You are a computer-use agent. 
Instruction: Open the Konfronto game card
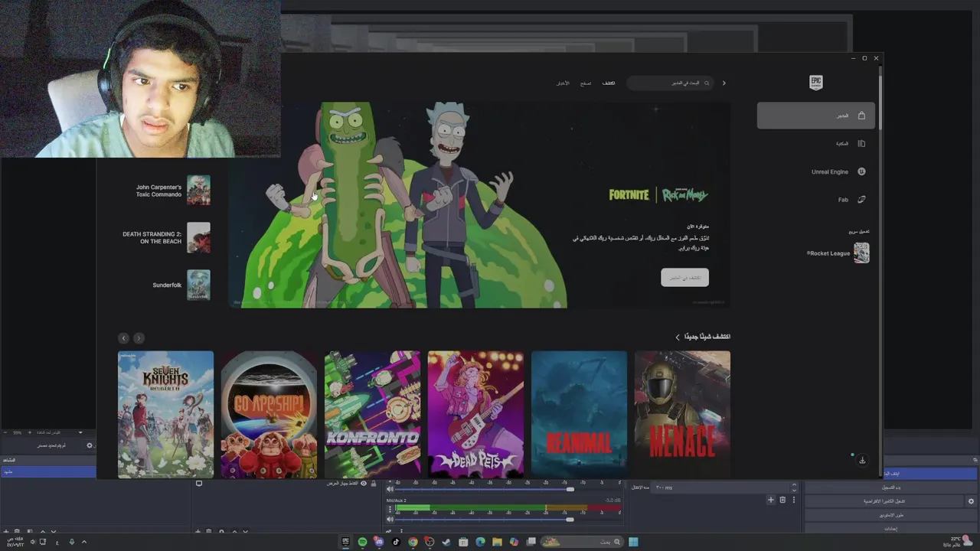[x=372, y=414]
